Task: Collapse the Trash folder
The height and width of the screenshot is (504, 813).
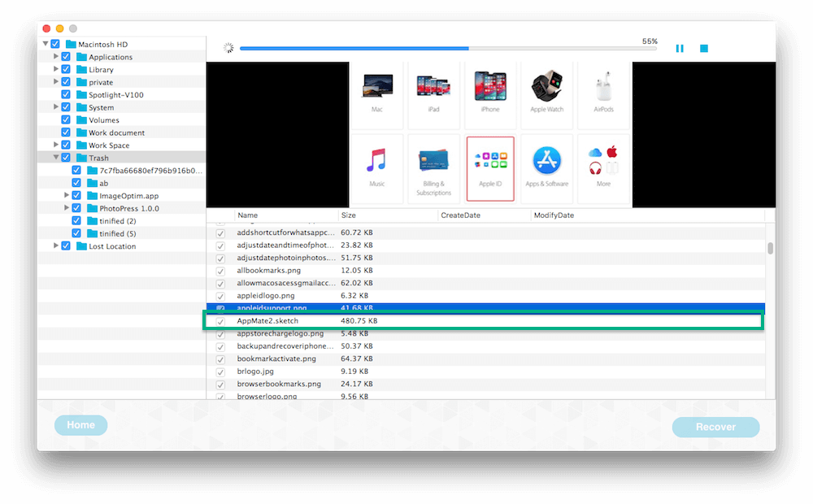Action: pos(56,157)
